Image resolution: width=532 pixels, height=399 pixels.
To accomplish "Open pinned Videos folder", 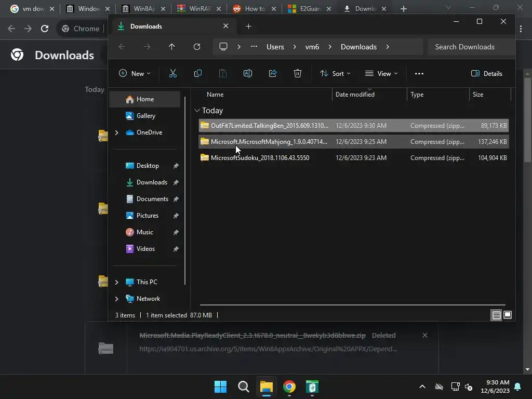I will pyautogui.click(x=144, y=249).
